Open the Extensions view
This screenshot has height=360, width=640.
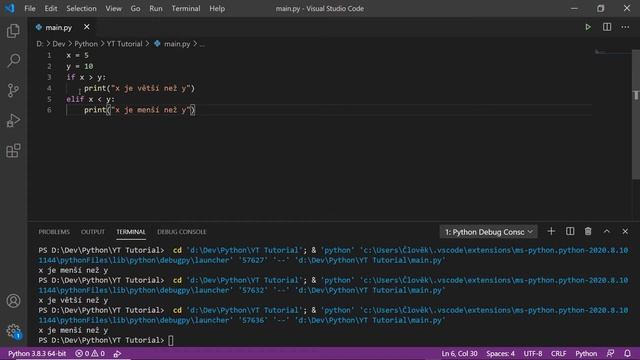pyautogui.click(x=13, y=151)
